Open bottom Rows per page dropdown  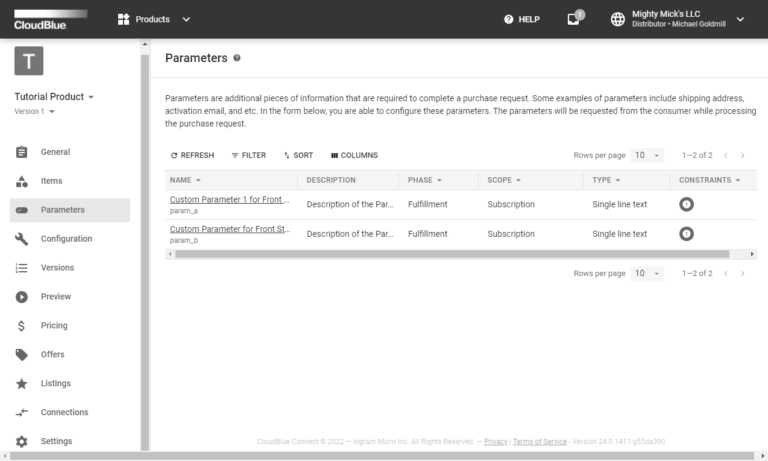click(647, 273)
